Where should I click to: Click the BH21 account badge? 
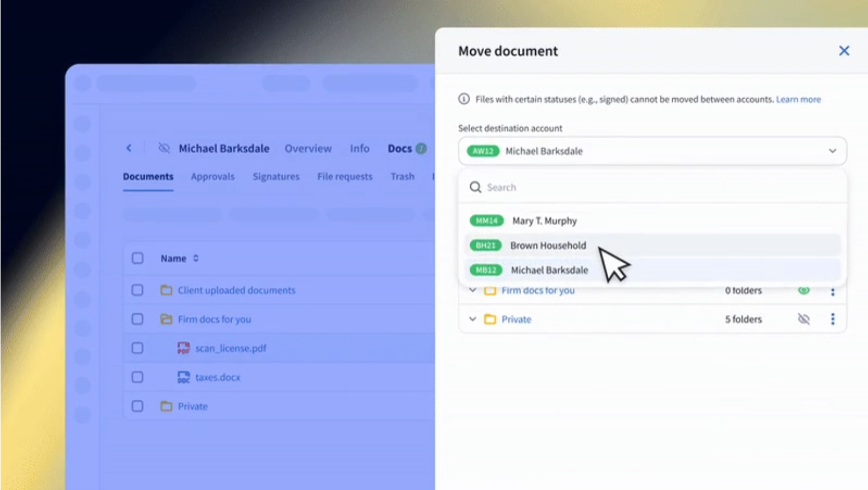click(485, 245)
